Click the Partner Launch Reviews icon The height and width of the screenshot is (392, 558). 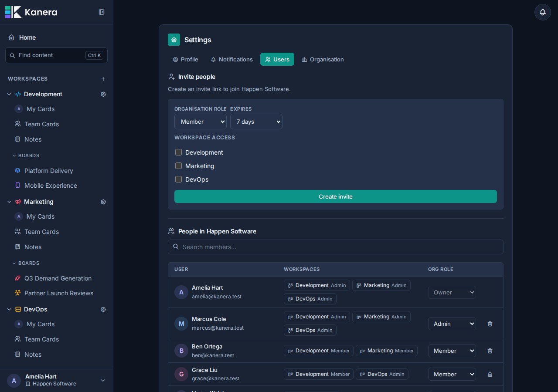click(17, 293)
